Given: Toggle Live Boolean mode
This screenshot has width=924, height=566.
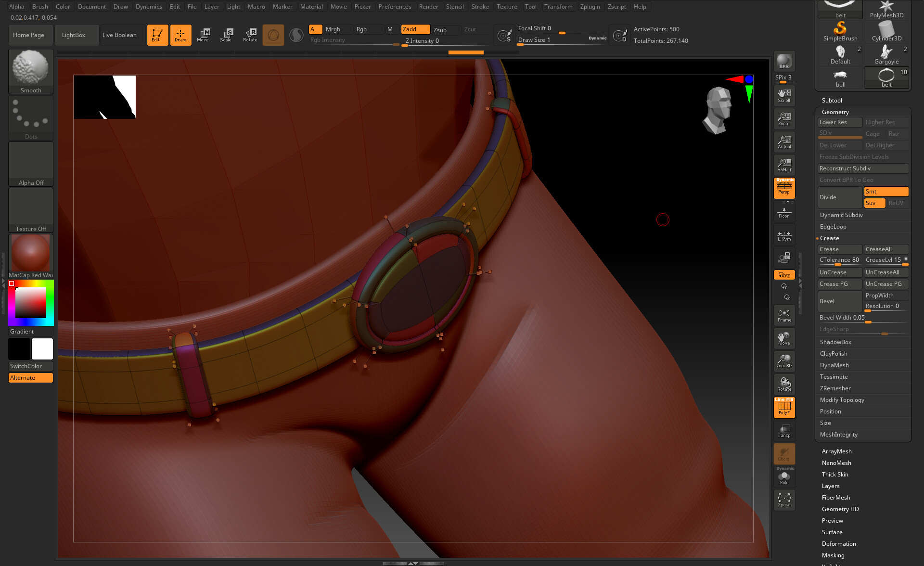Looking at the screenshot, I should tap(119, 35).
